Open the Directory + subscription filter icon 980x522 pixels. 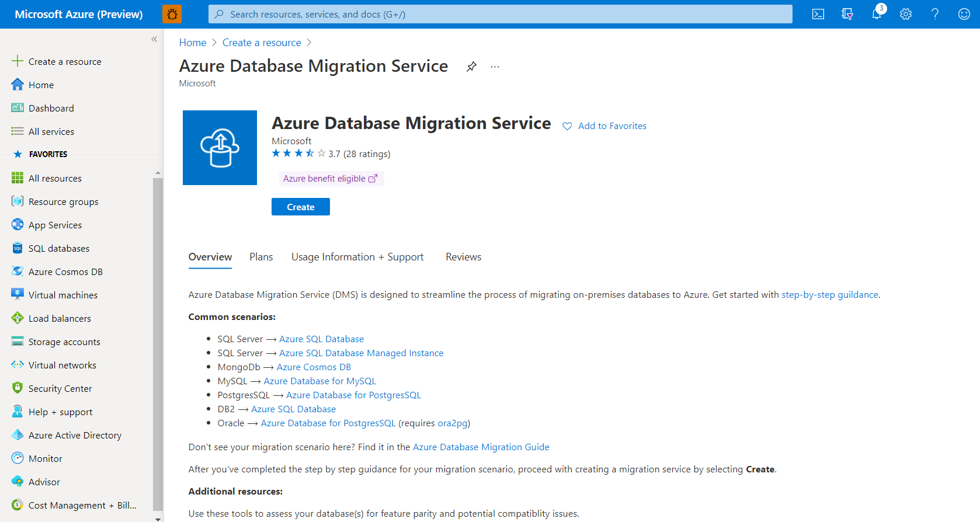(x=847, y=14)
